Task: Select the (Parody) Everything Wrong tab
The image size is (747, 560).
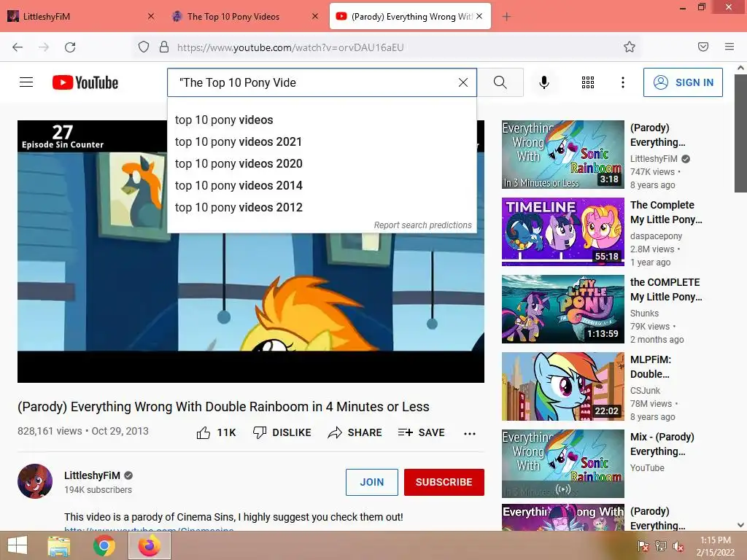Action: [x=410, y=17]
